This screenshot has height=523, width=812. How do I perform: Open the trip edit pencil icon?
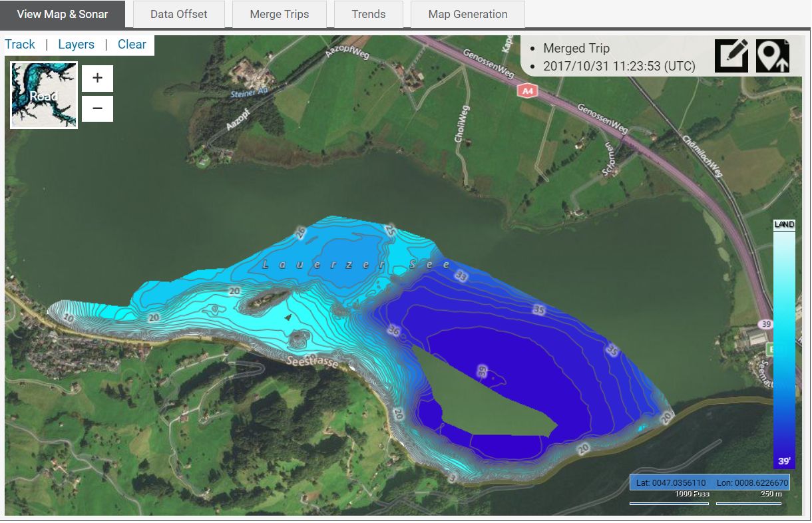pos(731,56)
